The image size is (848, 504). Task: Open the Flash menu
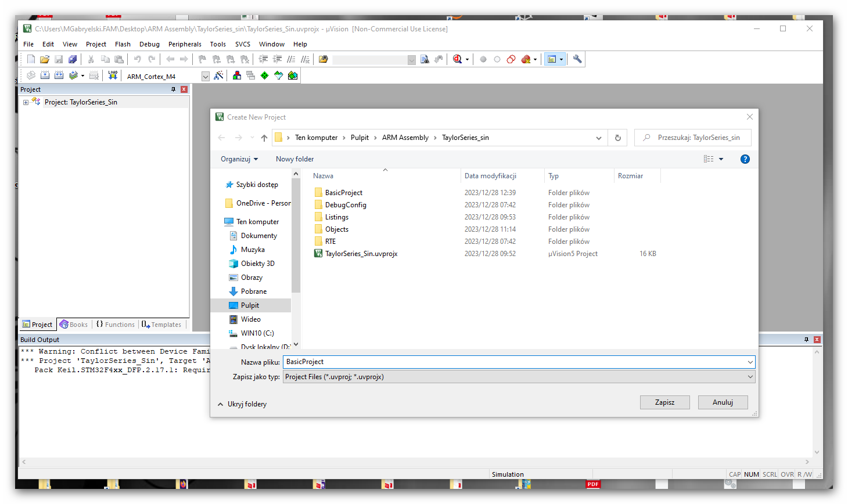pos(123,44)
